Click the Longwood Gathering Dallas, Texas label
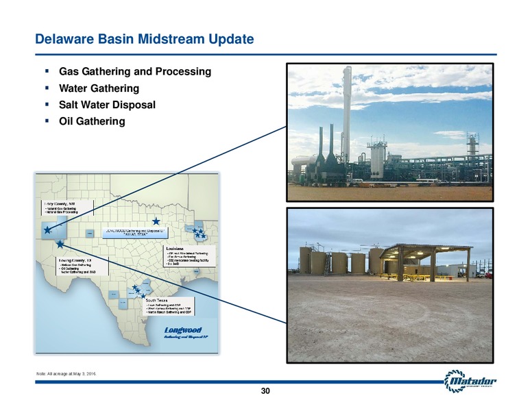Image resolution: width=532 pixels, height=411 pixels. 134,233
